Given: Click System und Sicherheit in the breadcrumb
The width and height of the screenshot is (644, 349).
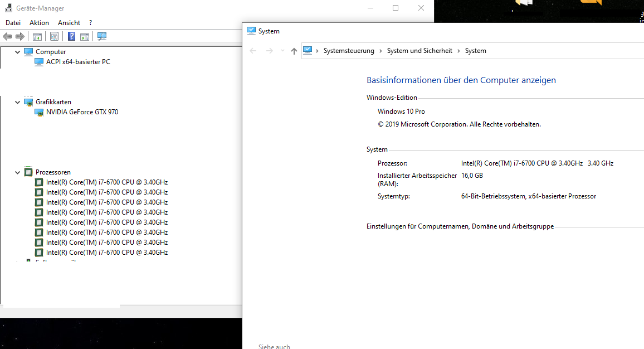Looking at the screenshot, I should [x=419, y=51].
